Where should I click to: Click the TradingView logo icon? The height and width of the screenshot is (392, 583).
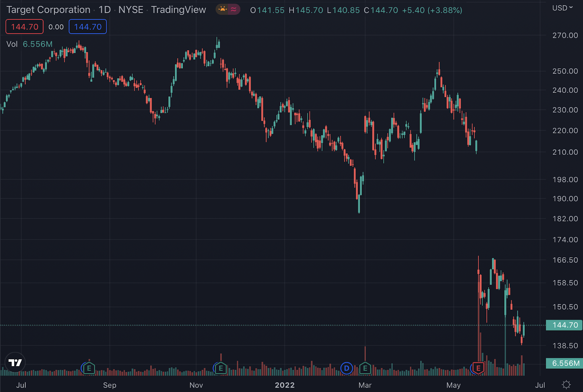15,363
